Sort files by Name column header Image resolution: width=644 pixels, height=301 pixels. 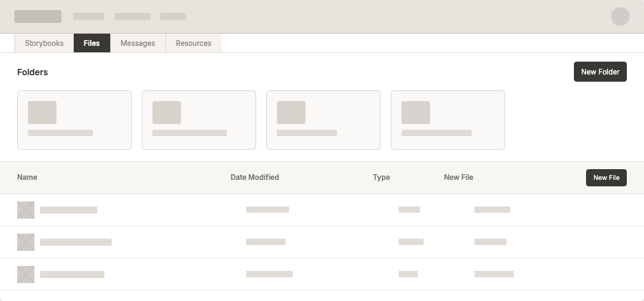(x=27, y=177)
